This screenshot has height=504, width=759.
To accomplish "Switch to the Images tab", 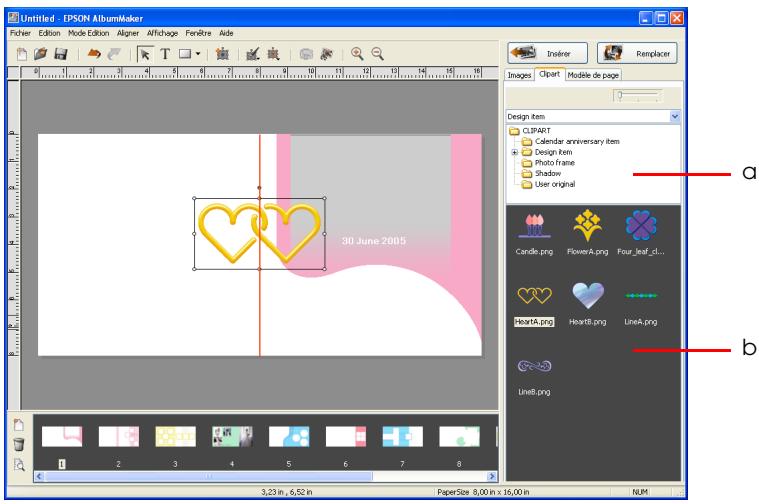I will pyautogui.click(x=519, y=75).
